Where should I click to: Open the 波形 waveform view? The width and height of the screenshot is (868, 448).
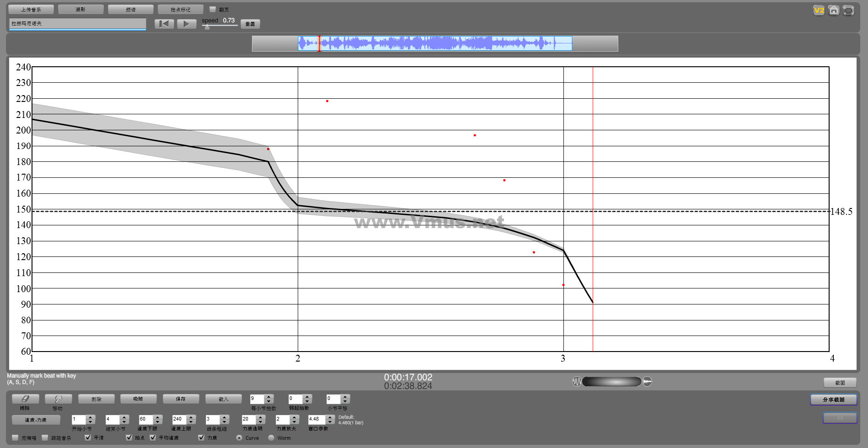pyautogui.click(x=80, y=9)
